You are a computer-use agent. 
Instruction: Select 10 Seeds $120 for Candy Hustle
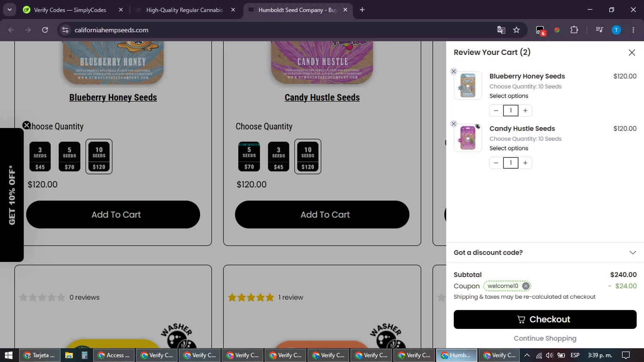tap(308, 157)
